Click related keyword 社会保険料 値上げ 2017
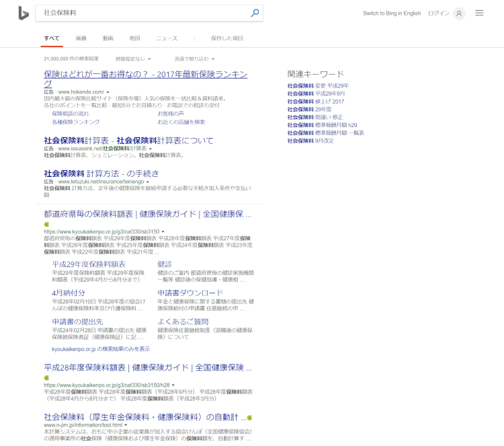 coord(316,102)
